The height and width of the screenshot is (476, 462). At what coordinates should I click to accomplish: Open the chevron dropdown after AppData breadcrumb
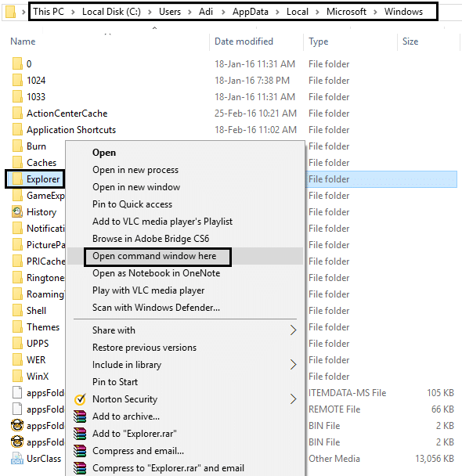(277, 12)
